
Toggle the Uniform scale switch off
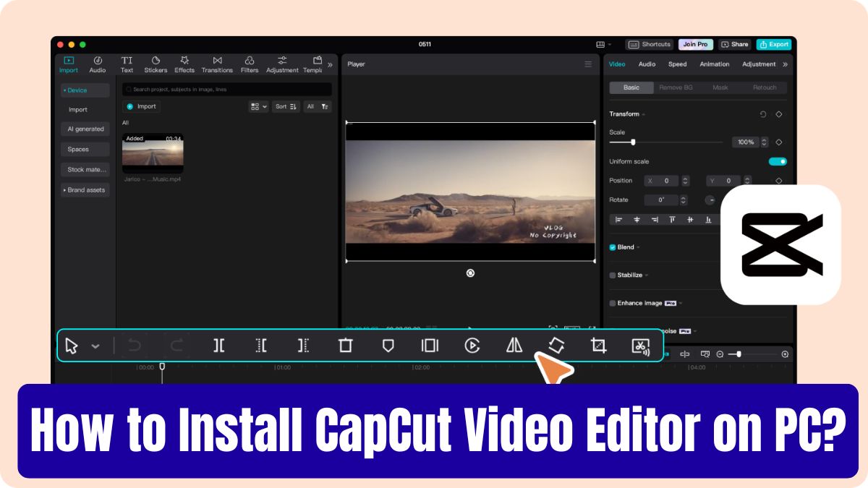pyautogui.click(x=777, y=161)
